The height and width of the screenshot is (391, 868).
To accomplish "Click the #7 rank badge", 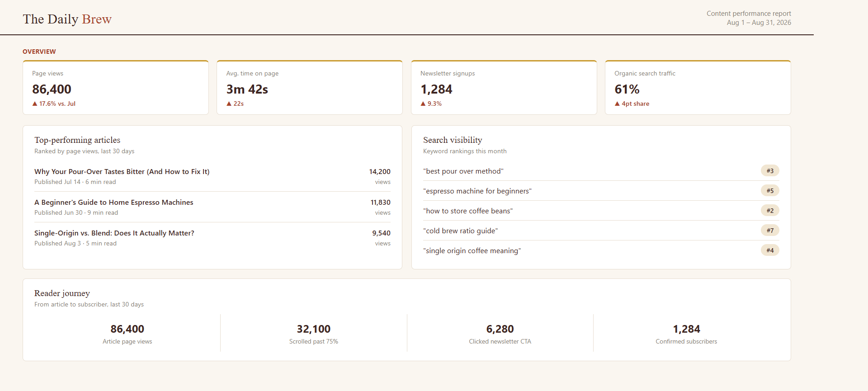I will (770, 231).
